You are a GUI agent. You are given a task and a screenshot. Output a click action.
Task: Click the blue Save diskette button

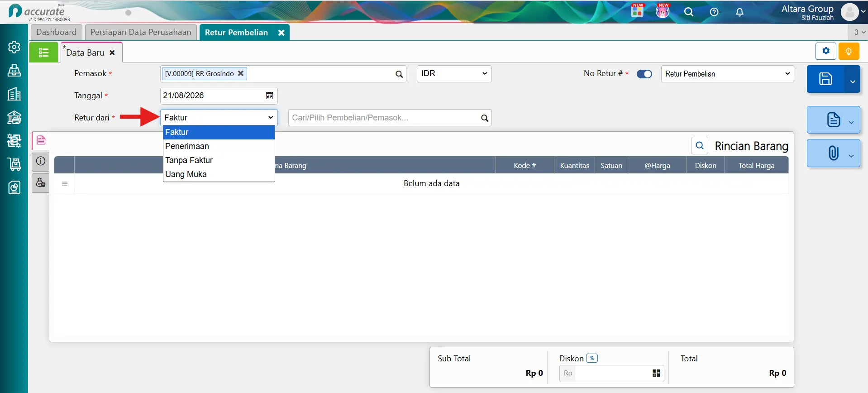click(825, 79)
